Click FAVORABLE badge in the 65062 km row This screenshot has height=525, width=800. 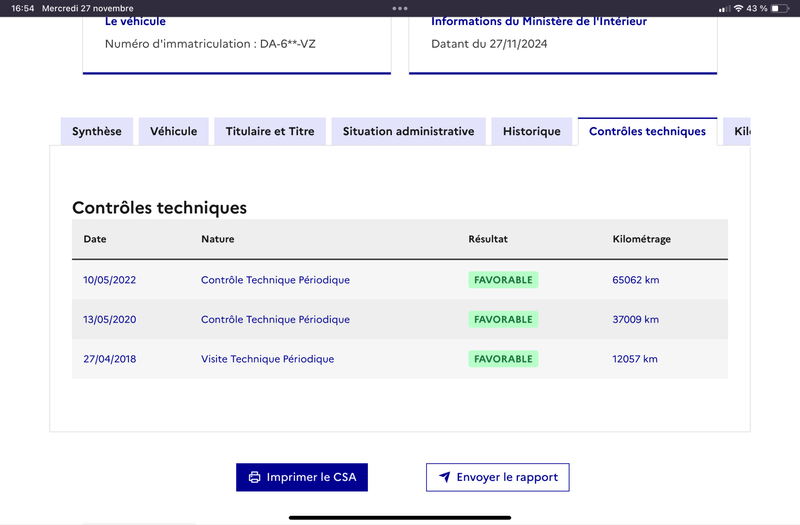pyautogui.click(x=503, y=280)
